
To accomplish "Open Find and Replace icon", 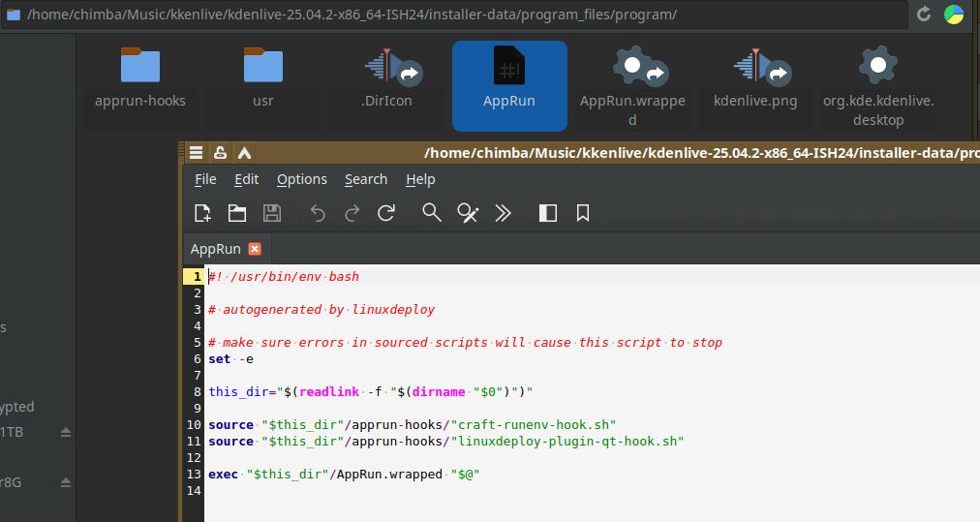I will click(468, 213).
